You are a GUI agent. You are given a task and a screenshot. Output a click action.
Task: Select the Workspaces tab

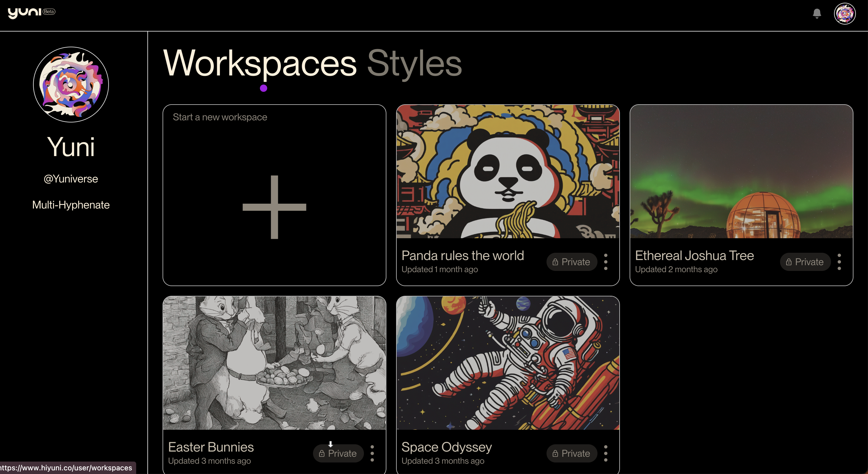(259, 63)
